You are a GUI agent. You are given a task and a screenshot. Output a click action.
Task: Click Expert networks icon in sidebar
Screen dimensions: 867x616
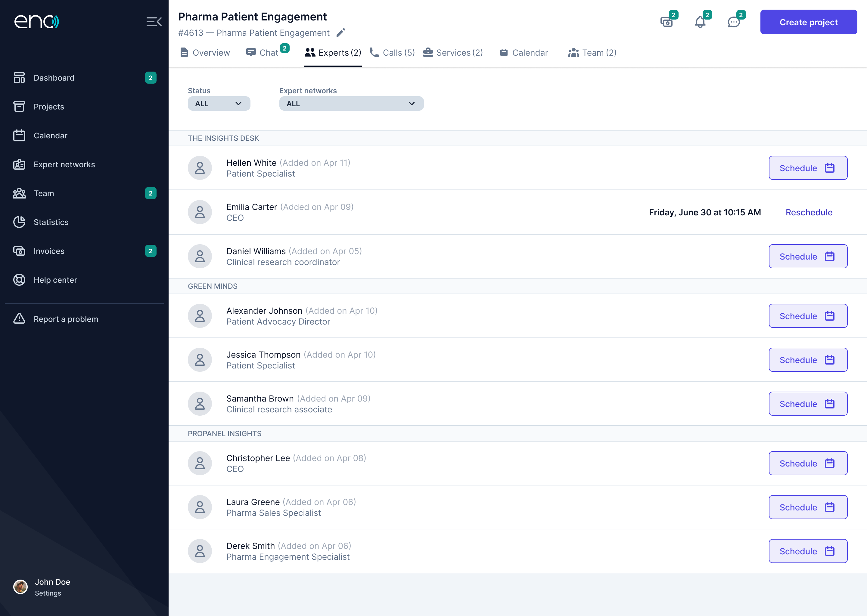pyautogui.click(x=19, y=165)
